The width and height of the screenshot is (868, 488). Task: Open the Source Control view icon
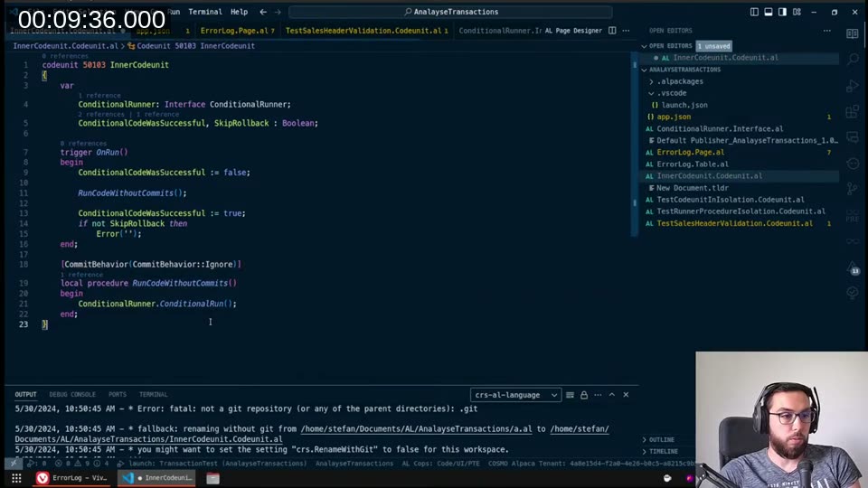pyautogui.click(x=853, y=189)
